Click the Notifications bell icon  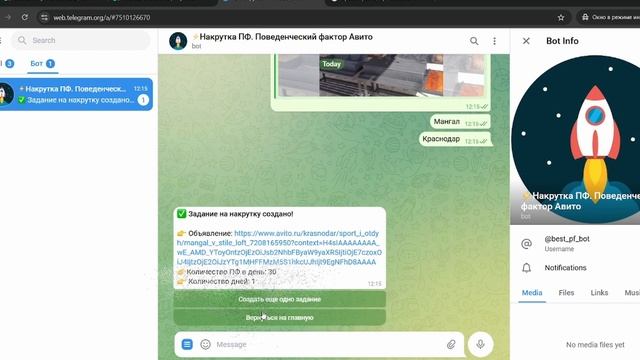527,268
